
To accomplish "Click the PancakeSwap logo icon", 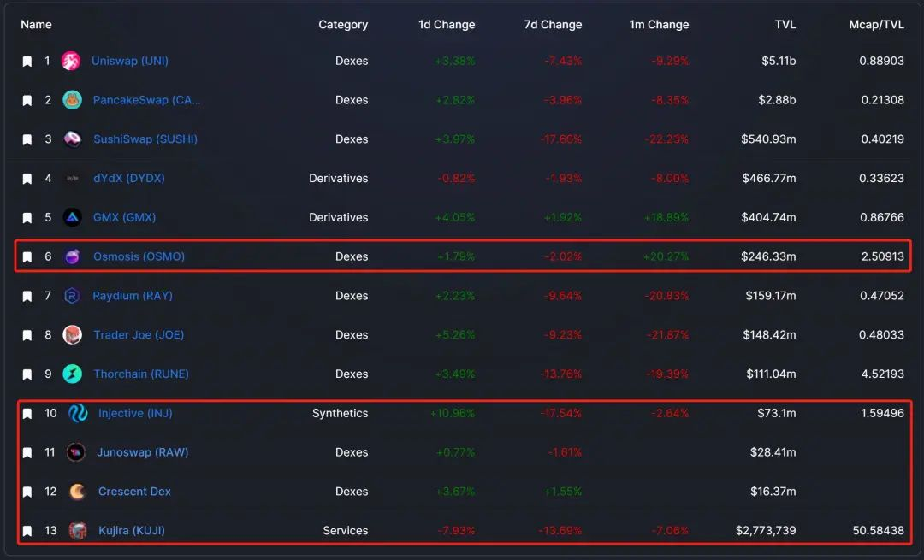I will (72, 100).
